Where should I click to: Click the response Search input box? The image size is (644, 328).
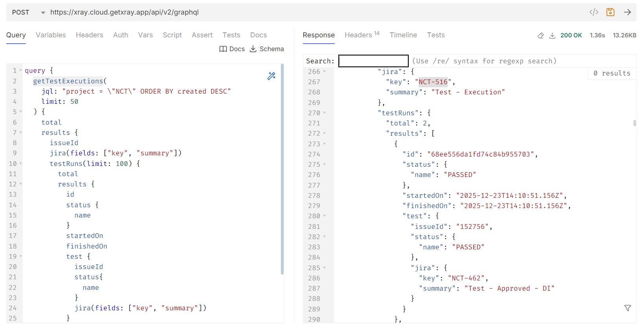coord(373,61)
